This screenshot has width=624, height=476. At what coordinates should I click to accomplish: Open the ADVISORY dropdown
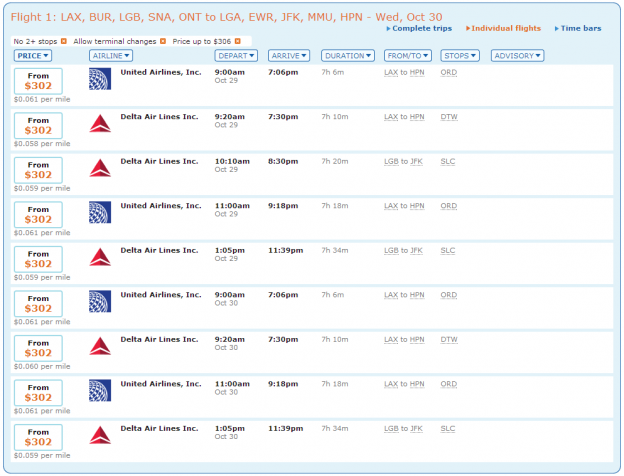(x=517, y=56)
